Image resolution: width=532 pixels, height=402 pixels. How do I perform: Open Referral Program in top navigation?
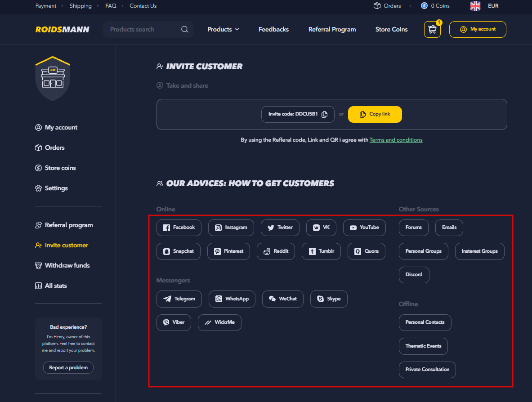tap(332, 30)
